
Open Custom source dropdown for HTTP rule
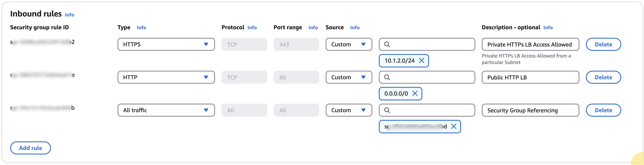coord(349,77)
